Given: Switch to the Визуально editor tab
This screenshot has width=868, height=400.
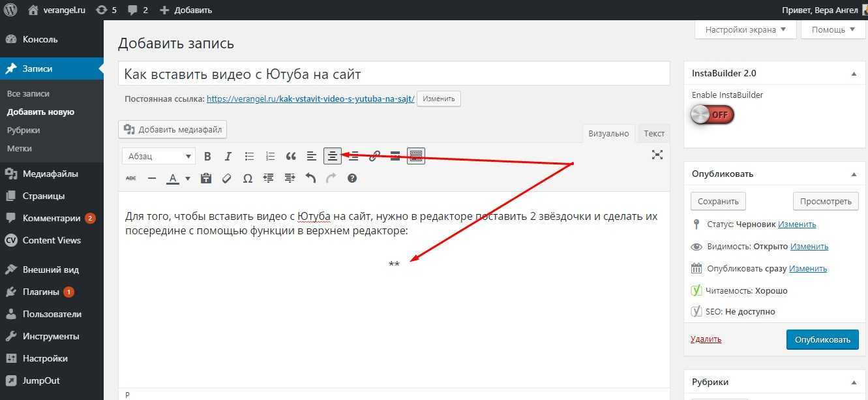Looking at the screenshot, I should pos(608,133).
